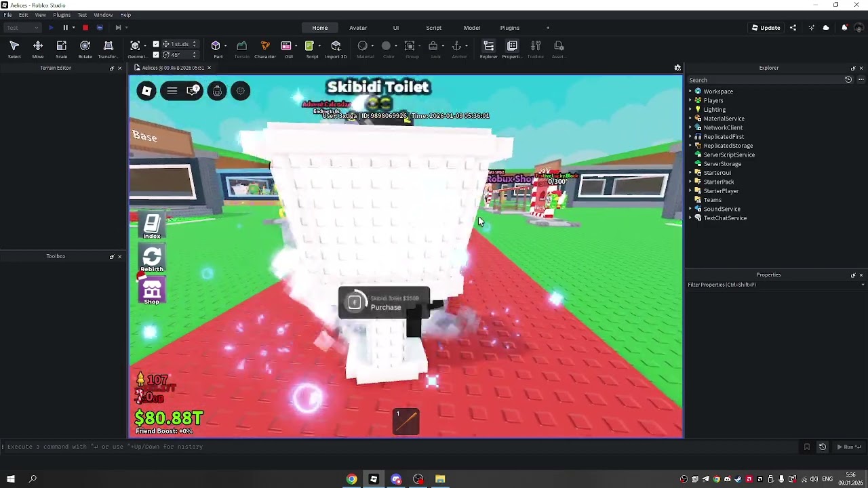Click the Script insert icon

(310, 46)
